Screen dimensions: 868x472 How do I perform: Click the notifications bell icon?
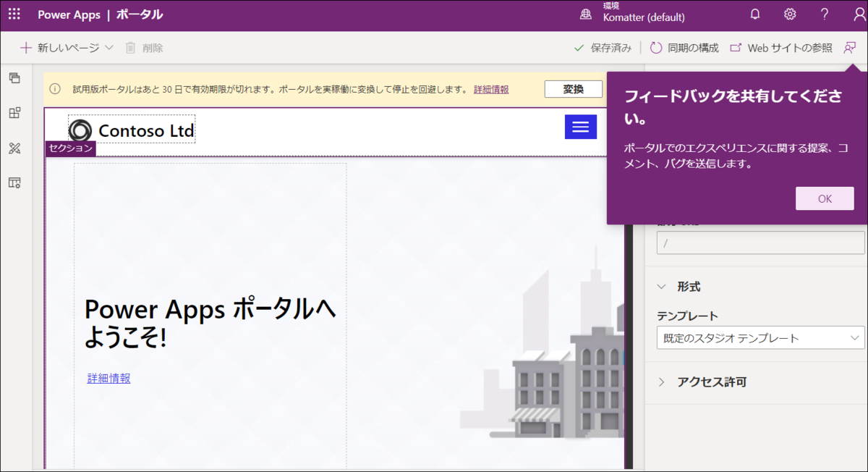[755, 14]
